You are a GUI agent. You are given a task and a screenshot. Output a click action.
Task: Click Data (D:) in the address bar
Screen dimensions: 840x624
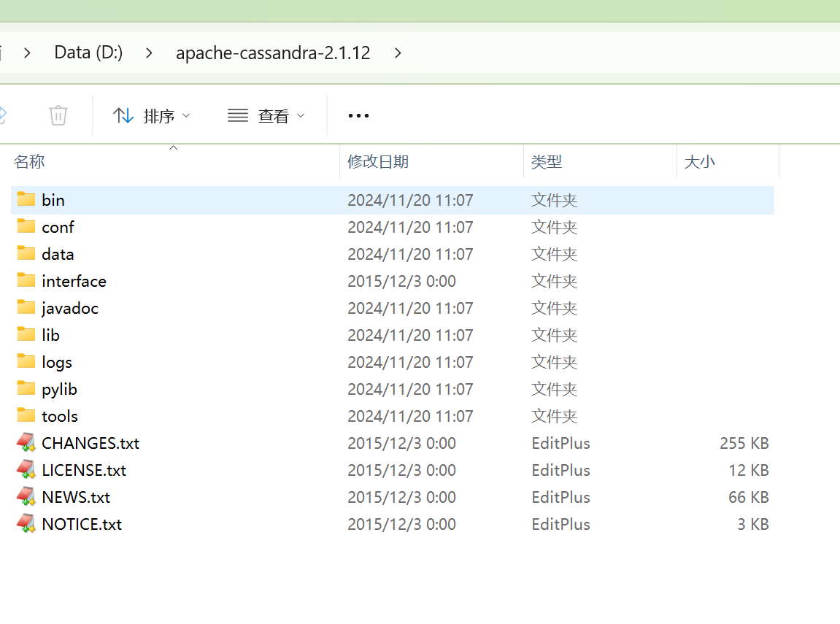point(88,53)
